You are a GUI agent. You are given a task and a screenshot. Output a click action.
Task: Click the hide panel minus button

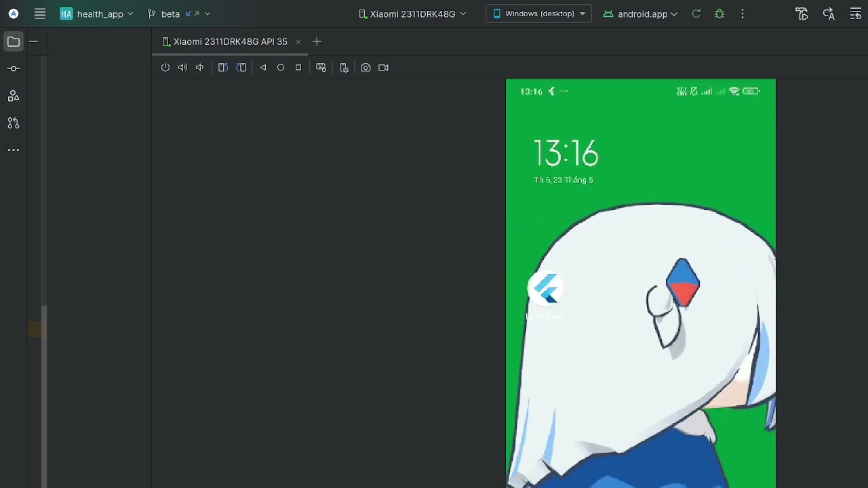tap(33, 41)
